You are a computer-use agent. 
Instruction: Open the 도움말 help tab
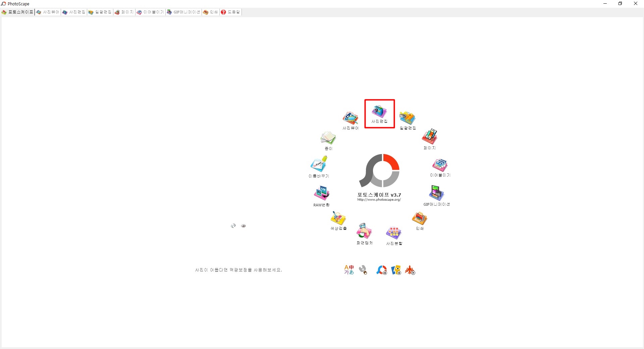click(x=230, y=12)
